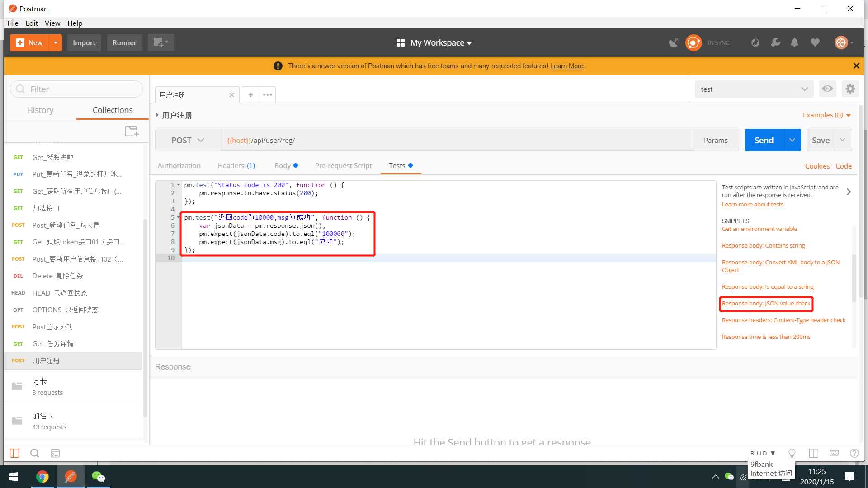The image size is (868, 488).
Task: Switch to the Headers (1) tab
Action: [236, 166]
